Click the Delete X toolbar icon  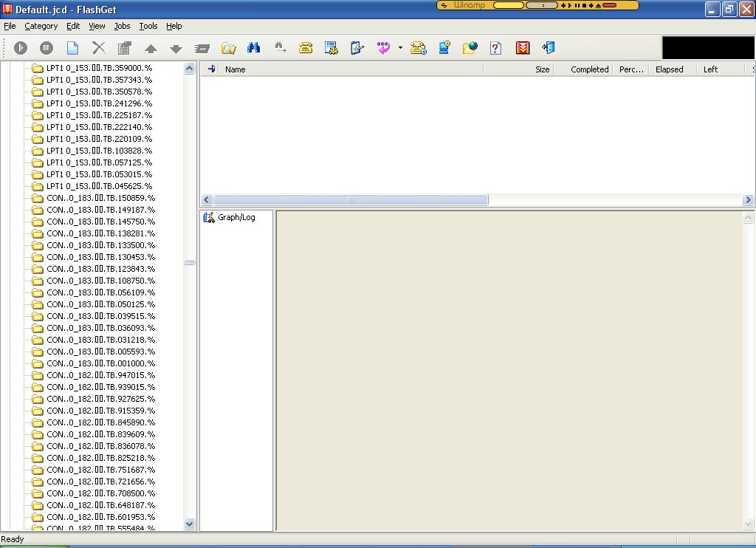click(98, 48)
